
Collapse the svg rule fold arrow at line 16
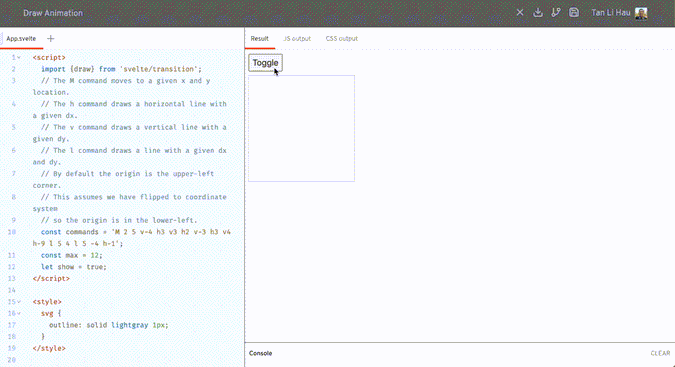(19, 313)
